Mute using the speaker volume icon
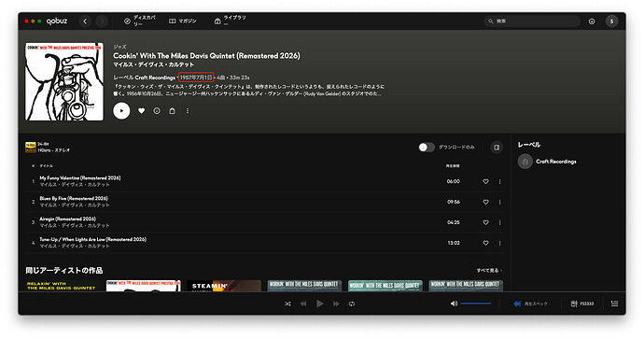Screen dimensions: 644x339 [x=454, y=304]
